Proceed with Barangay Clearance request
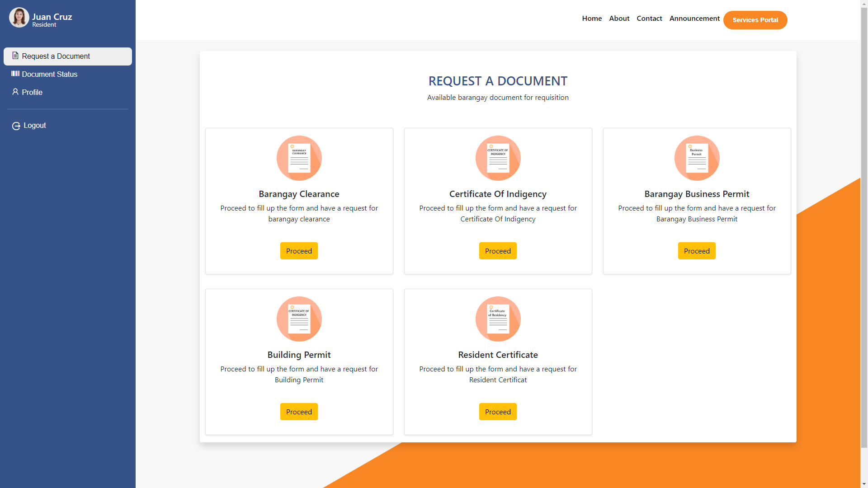Viewport: 868px width, 488px height. tap(299, 251)
